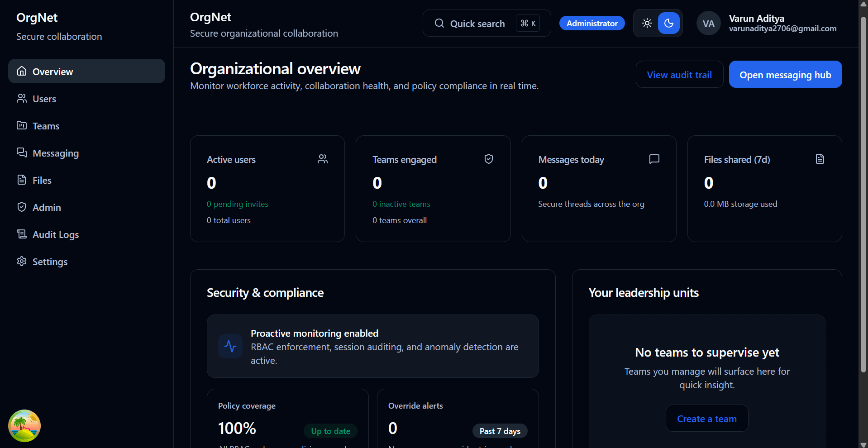Open Messaging using the chat sidebar icon
The image size is (868, 448).
tap(21, 153)
